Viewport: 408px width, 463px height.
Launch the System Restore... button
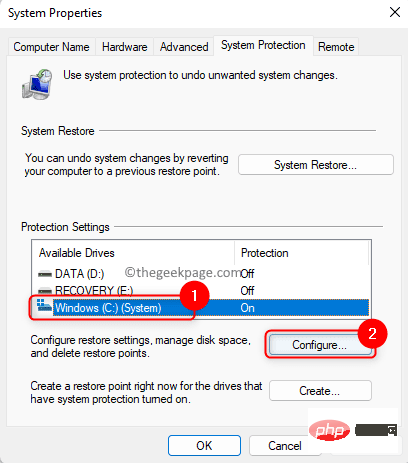tap(316, 165)
